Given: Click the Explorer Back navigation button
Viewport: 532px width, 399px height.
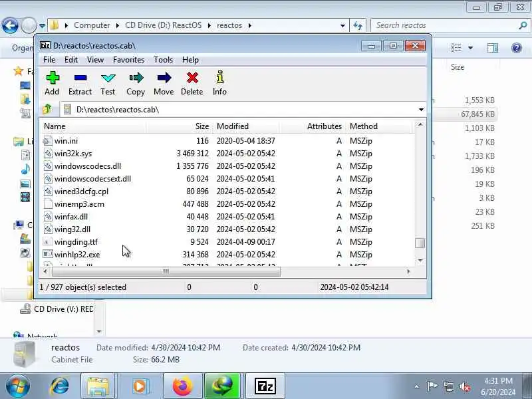Looking at the screenshot, I should pos(10,25).
